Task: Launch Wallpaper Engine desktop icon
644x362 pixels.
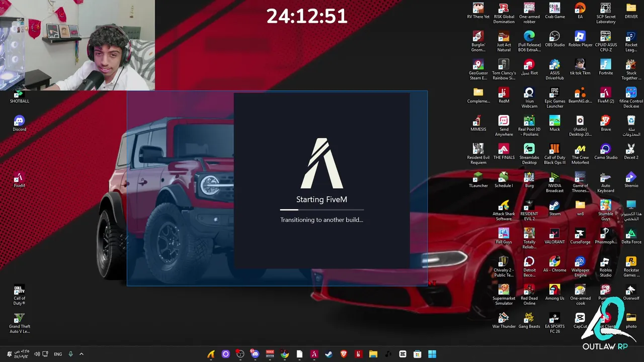Action: click(580, 266)
